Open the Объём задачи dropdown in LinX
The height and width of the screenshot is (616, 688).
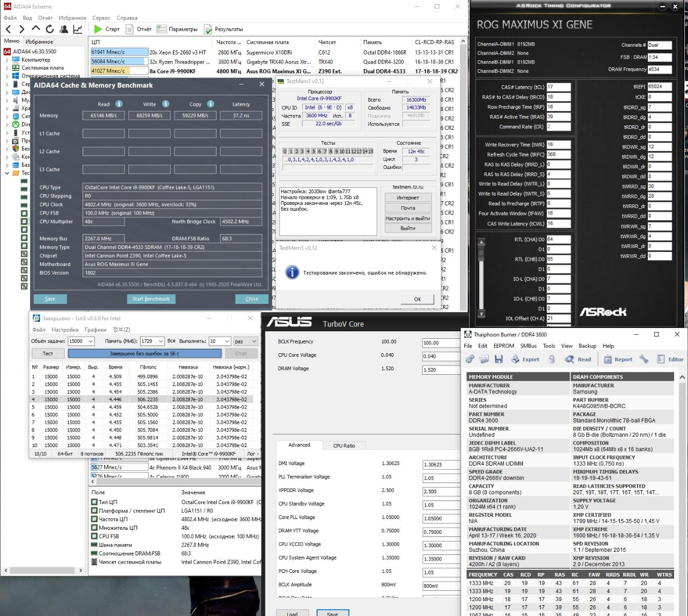[91, 341]
